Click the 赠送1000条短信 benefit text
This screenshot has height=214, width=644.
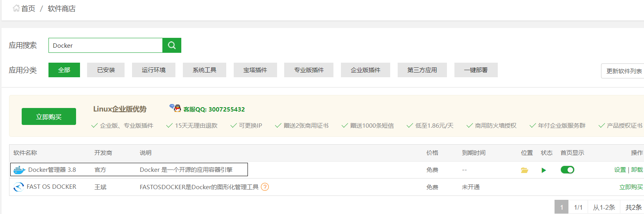point(372,126)
